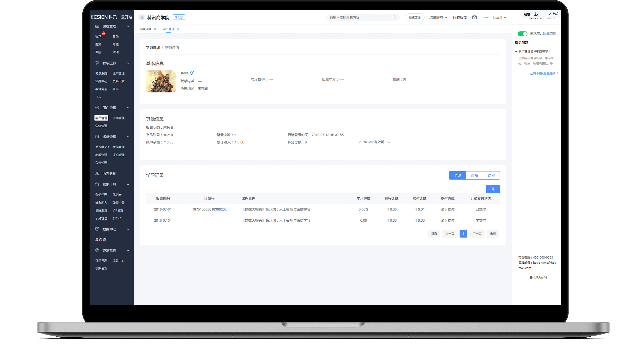Open 讲师管理 in the sidebar menu
This screenshot has width=644, height=348.
click(118, 118)
